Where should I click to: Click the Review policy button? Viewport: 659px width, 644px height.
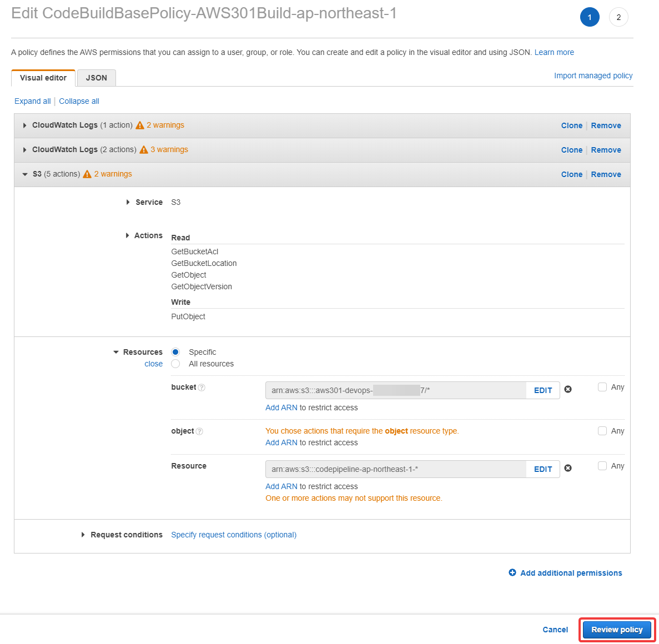(x=617, y=630)
